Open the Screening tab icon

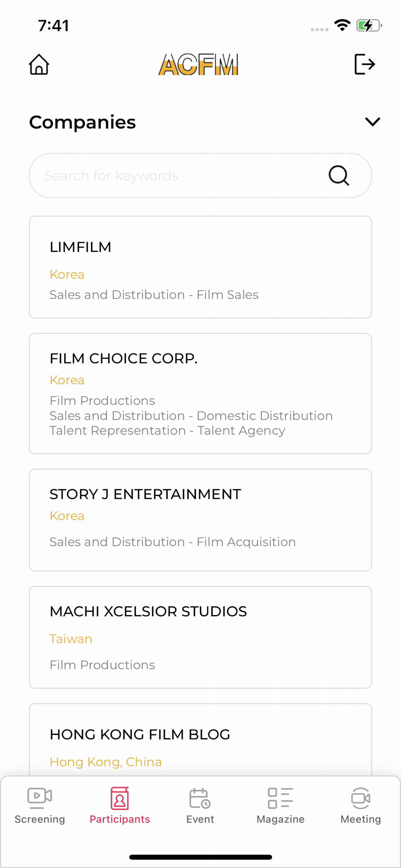40,798
